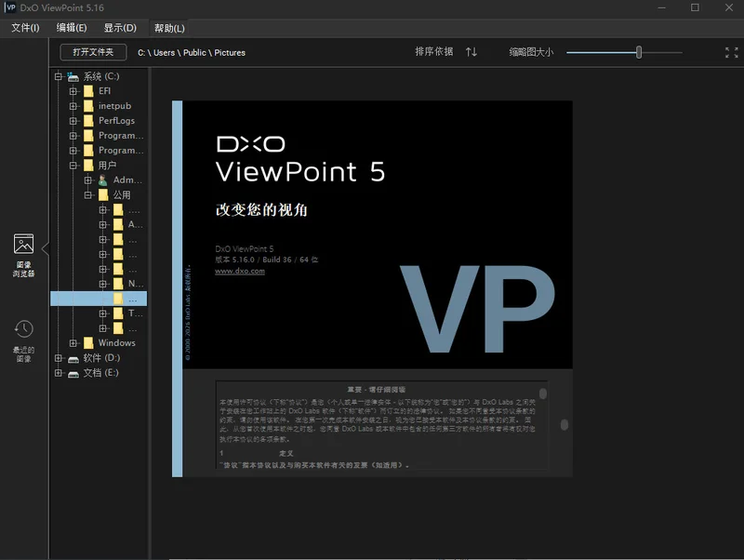Open the 图像浏览器 image browser panel

point(23,255)
